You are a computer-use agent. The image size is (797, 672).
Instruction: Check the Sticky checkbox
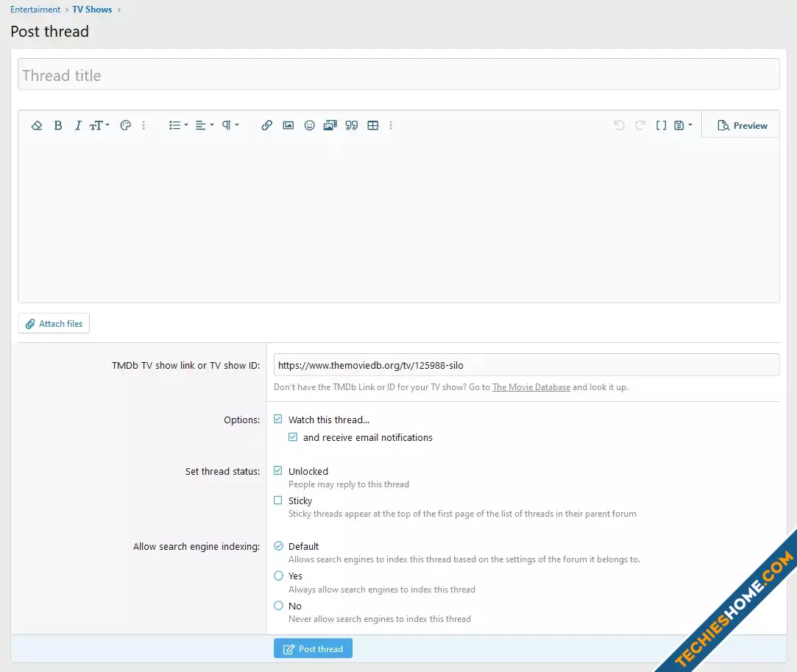pos(278,501)
